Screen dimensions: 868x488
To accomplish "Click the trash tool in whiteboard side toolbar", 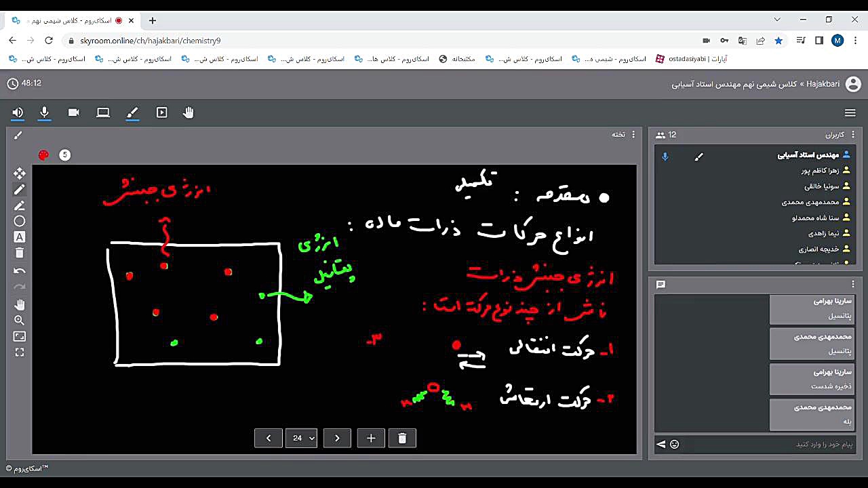I will click(x=19, y=253).
